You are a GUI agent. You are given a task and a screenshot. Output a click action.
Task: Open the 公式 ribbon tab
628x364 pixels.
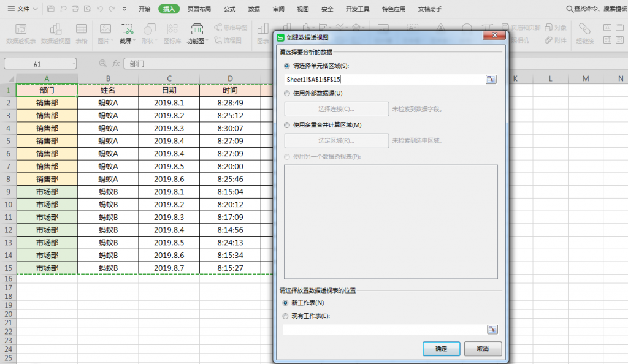pyautogui.click(x=229, y=9)
